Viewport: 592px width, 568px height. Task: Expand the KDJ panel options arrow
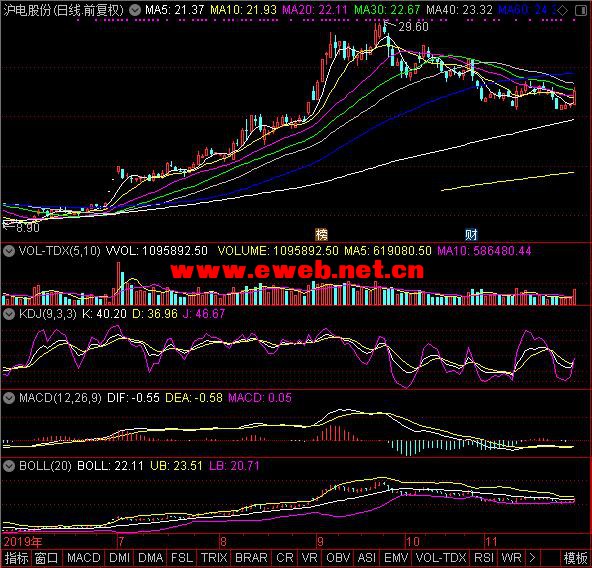(x=9, y=313)
